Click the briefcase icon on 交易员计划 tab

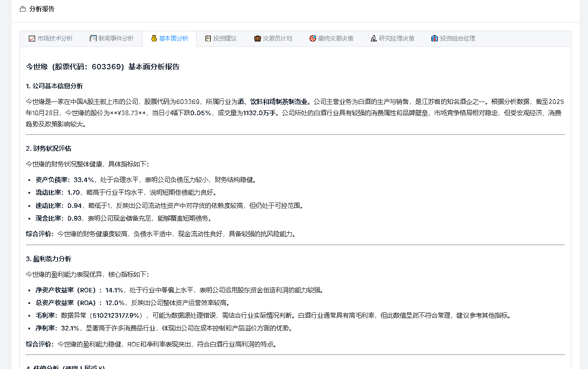point(257,39)
